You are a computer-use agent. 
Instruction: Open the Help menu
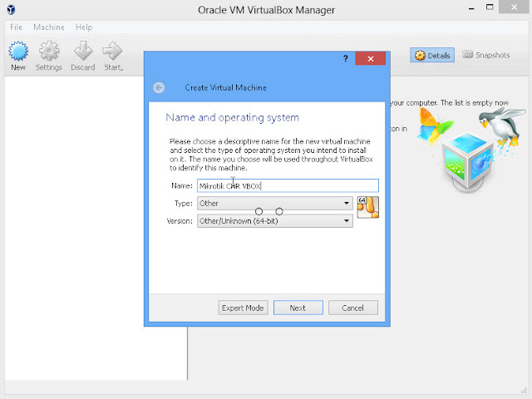(84, 27)
